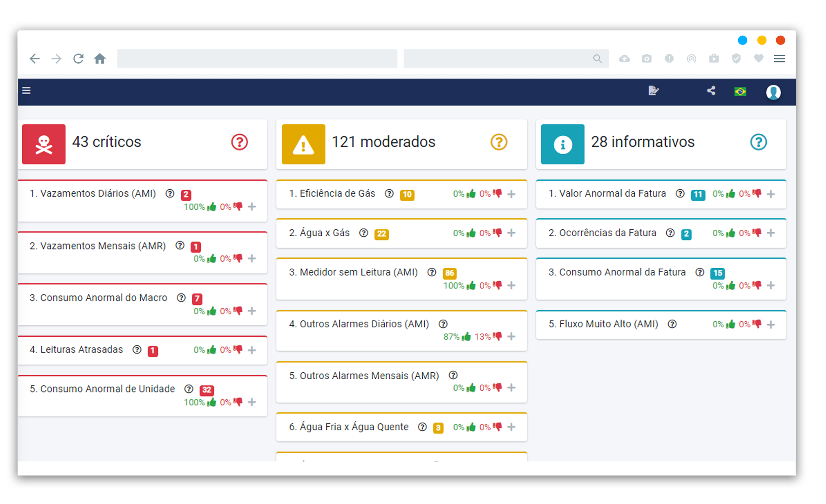Click the camera browser toolbar icon

(646, 59)
